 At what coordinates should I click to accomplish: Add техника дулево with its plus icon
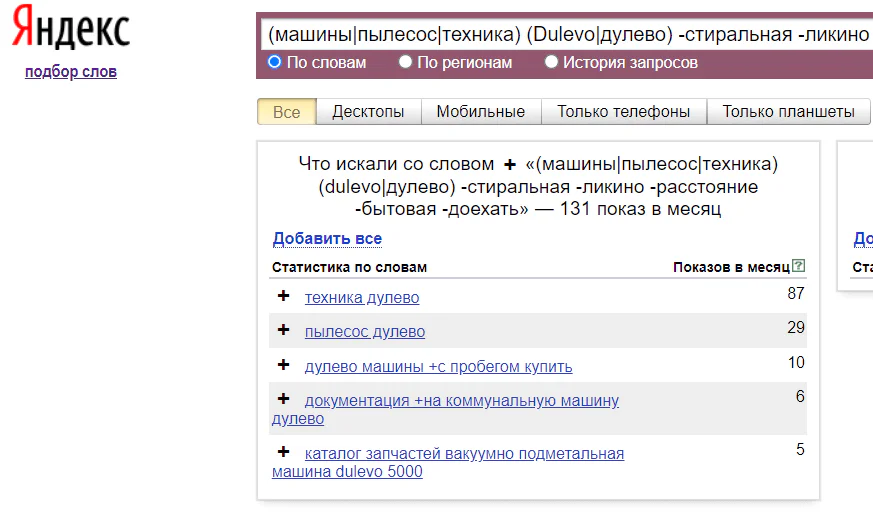(283, 296)
